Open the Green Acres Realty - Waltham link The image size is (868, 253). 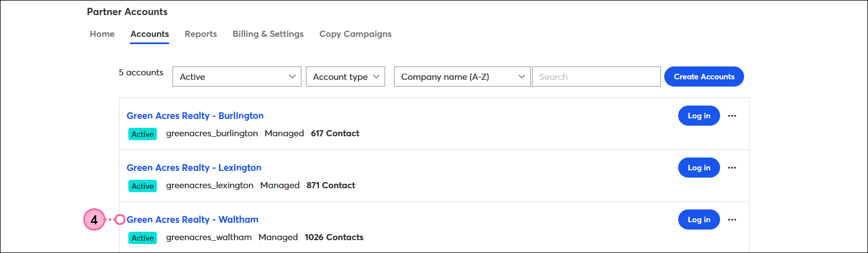(x=193, y=219)
